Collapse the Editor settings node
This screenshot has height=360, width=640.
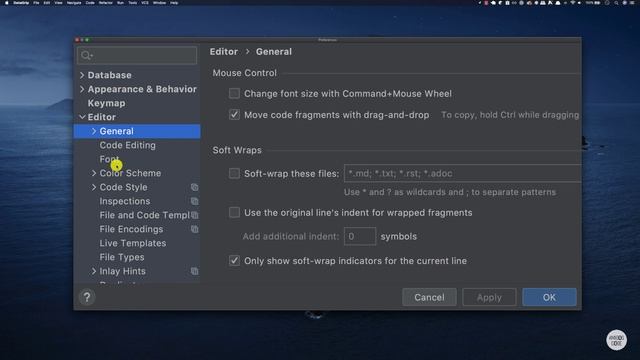(x=82, y=117)
